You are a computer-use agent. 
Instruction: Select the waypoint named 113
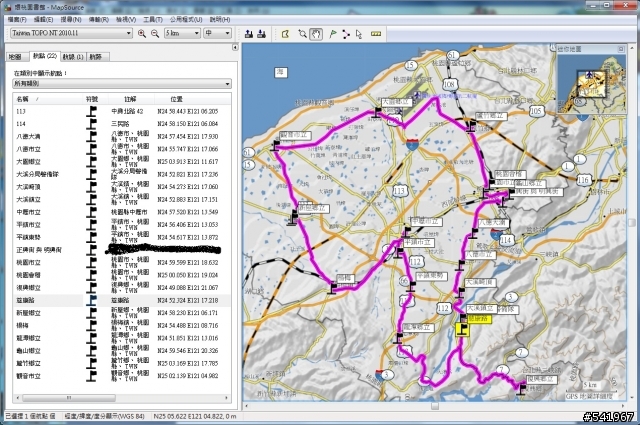(x=21, y=111)
